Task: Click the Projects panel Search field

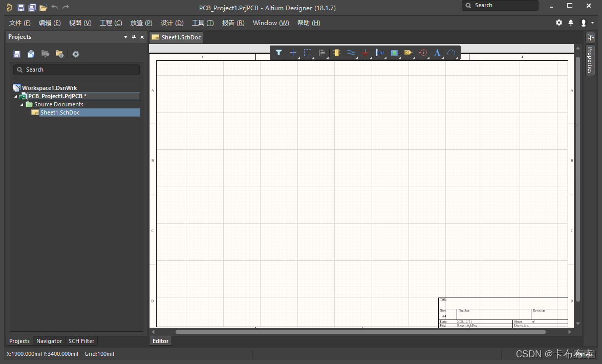Action: [77, 70]
